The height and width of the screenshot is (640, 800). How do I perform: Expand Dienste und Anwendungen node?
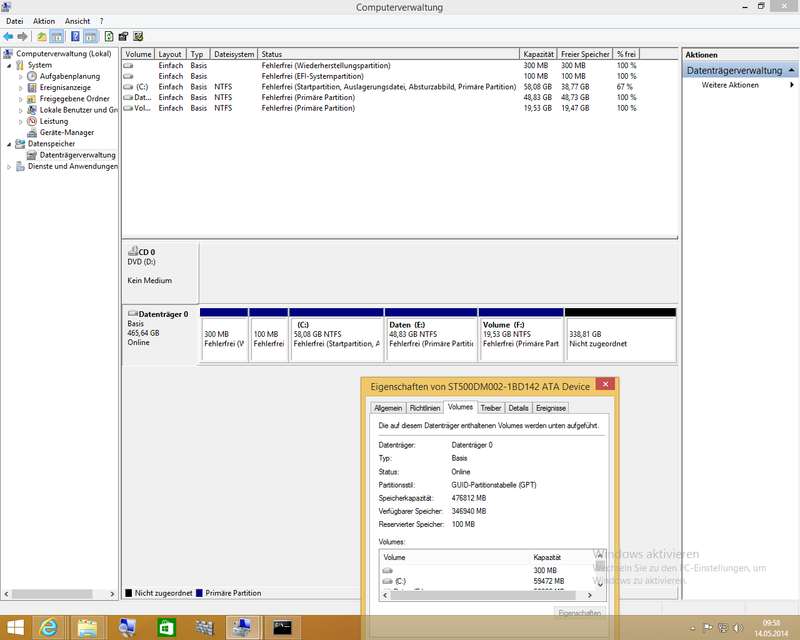click(x=9, y=166)
